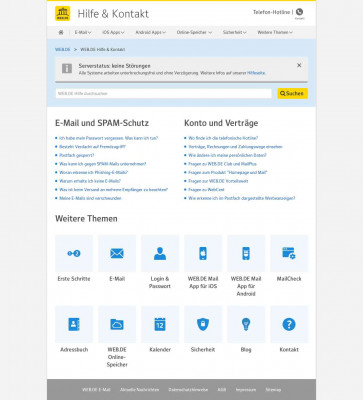Open link about Versand an mehrere Empfänger

113,190
